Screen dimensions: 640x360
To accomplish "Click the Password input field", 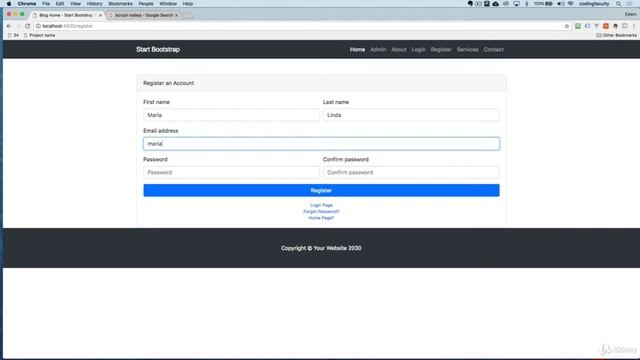I will point(231,172).
